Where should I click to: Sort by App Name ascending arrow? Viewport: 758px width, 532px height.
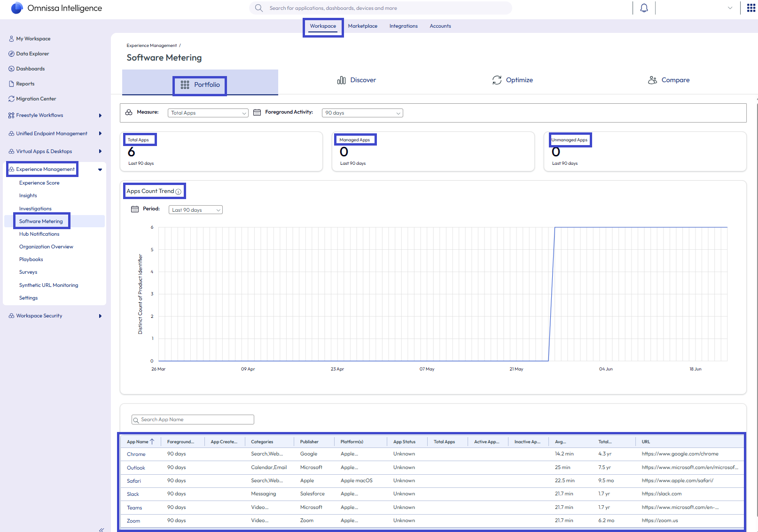tap(152, 441)
